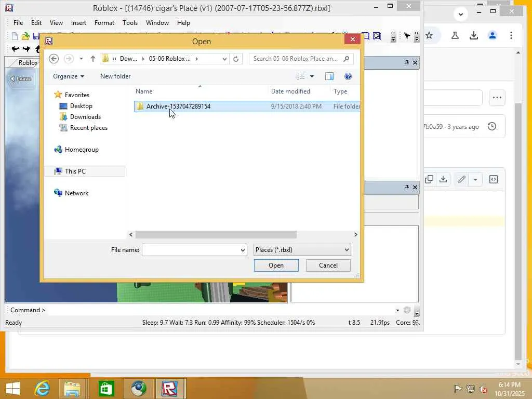Click the Undo arrow in Roblox toolbar
The width and height of the screenshot is (532, 399).
pyautogui.click(x=15, y=49)
